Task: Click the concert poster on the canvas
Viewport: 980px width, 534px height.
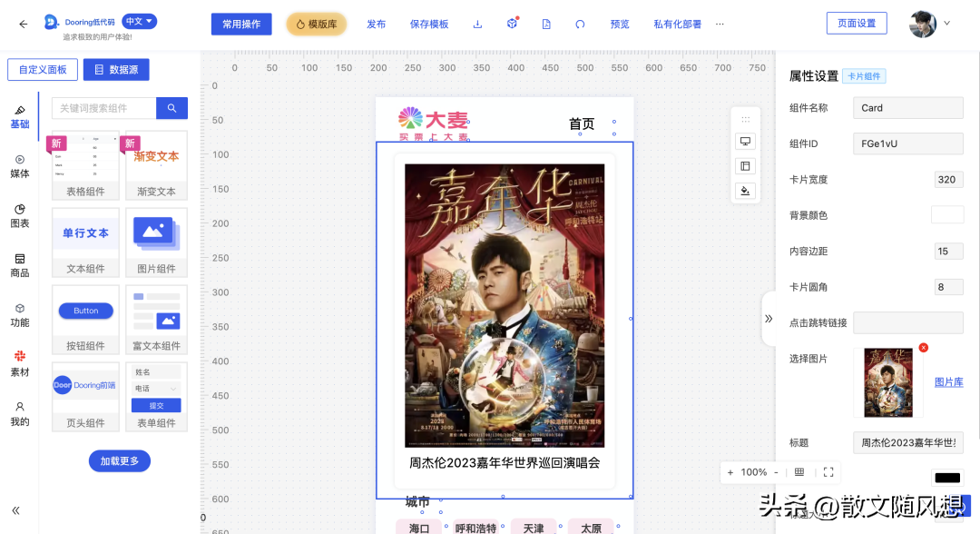Action: pyautogui.click(x=505, y=305)
